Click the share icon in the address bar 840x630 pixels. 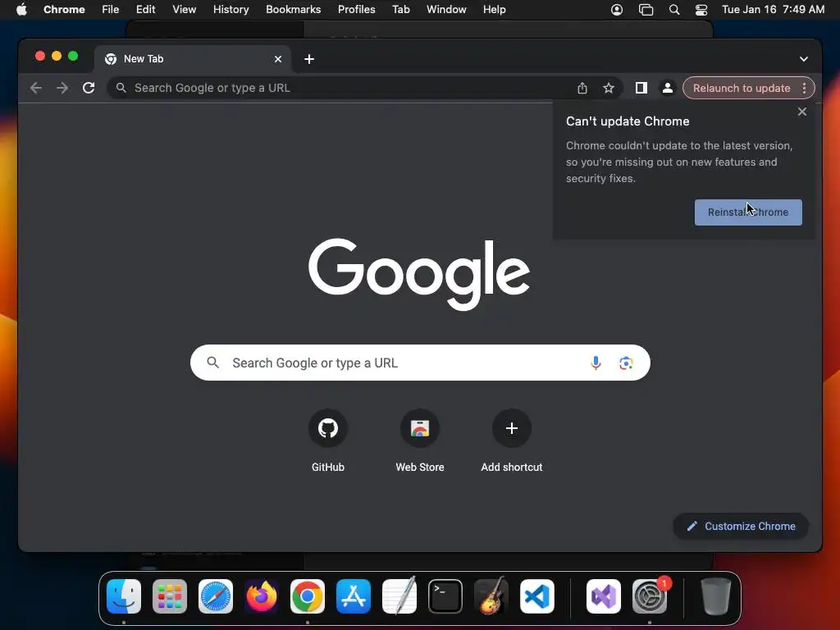(x=582, y=88)
